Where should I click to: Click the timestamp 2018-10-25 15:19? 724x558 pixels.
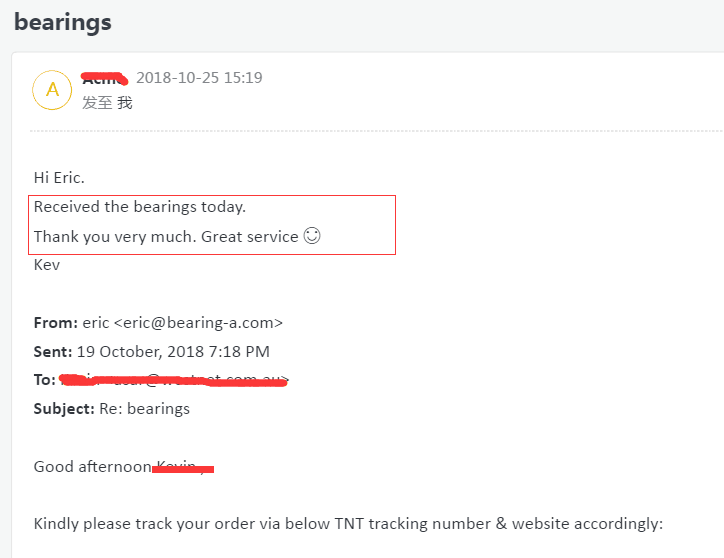[x=199, y=78]
